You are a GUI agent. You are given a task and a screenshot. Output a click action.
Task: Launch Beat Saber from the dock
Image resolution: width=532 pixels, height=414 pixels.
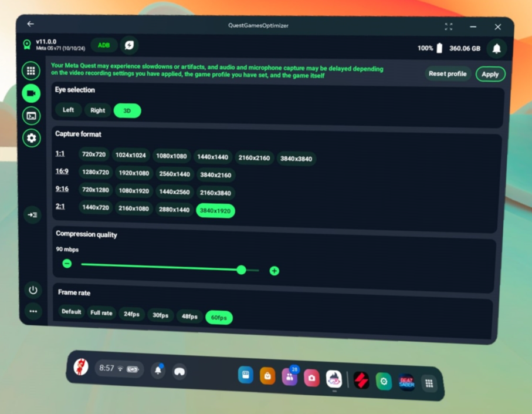pos(406,382)
